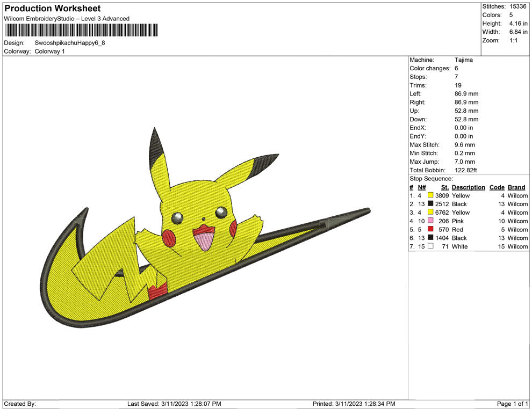Click the Height value '4.16 in'
Screen dimensions: 532x409
(518, 24)
